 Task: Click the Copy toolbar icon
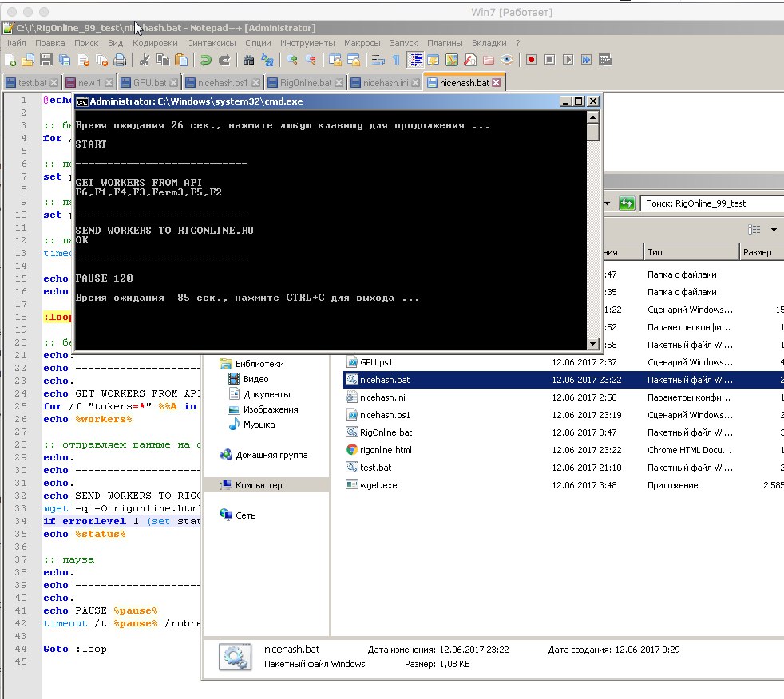pyautogui.click(x=163, y=60)
